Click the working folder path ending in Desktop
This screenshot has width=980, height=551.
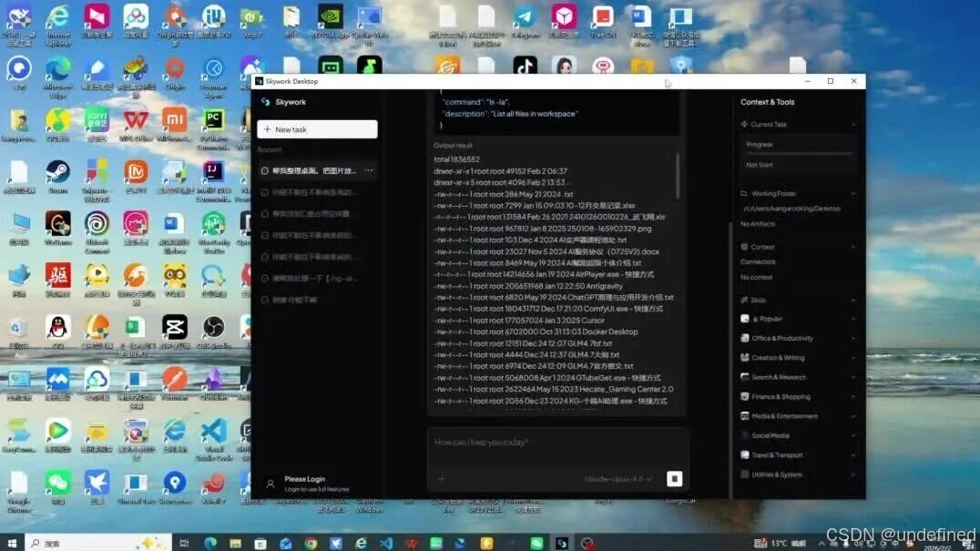[x=791, y=209]
